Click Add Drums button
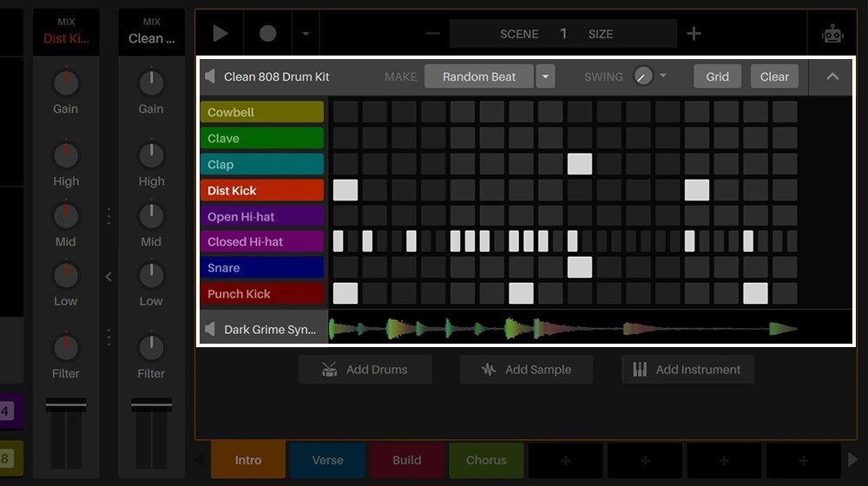This screenshot has height=486, width=868. [x=365, y=369]
